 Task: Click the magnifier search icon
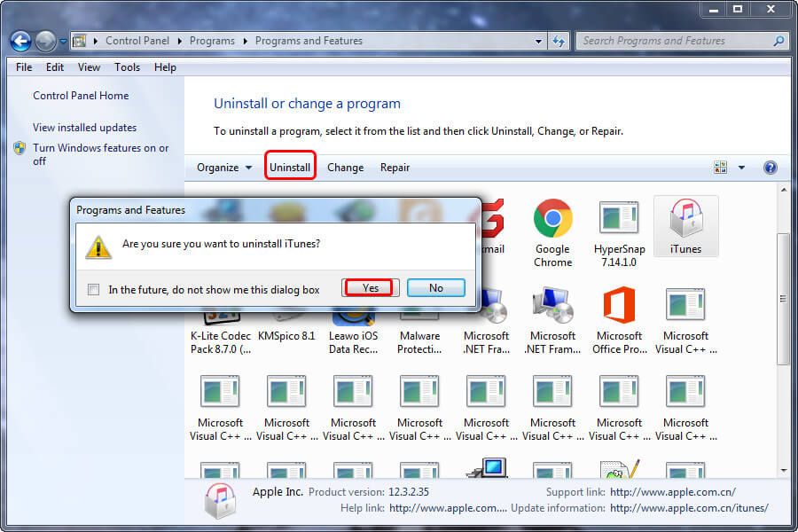(x=778, y=41)
